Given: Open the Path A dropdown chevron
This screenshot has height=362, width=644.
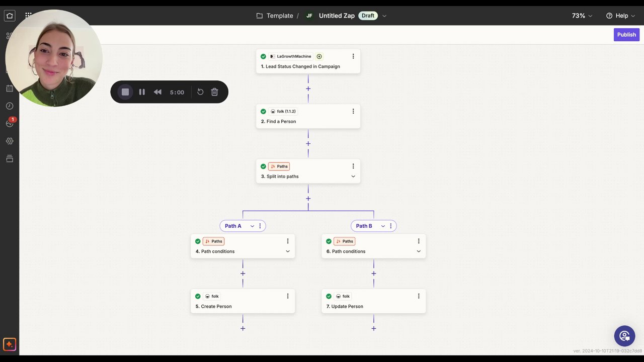Looking at the screenshot, I should tap(252, 226).
